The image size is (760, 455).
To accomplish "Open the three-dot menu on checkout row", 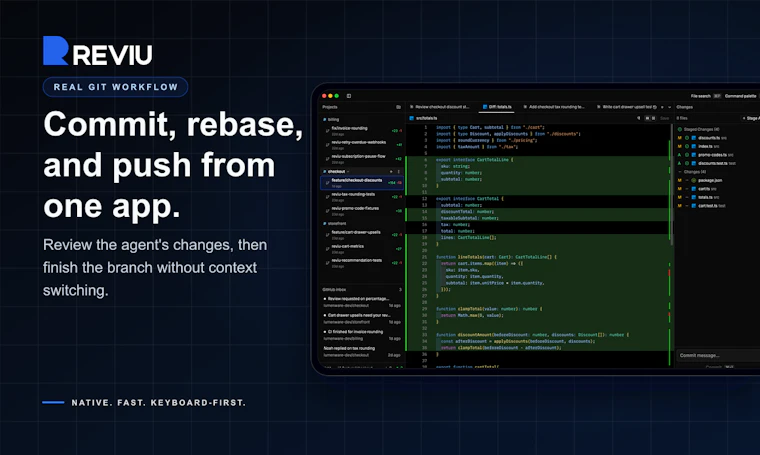I will point(399,172).
